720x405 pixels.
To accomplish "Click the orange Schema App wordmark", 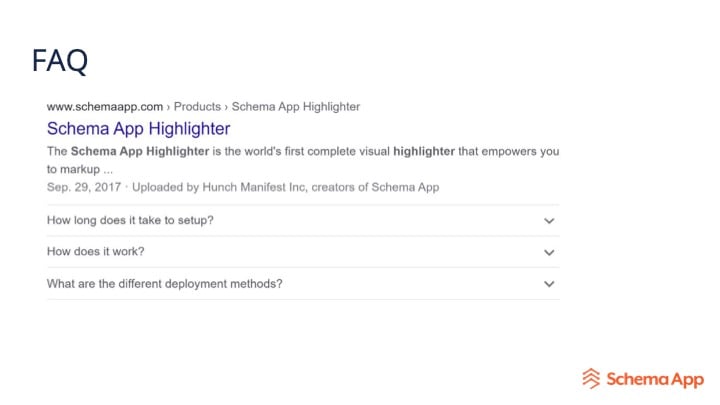I will pos(655,379).
